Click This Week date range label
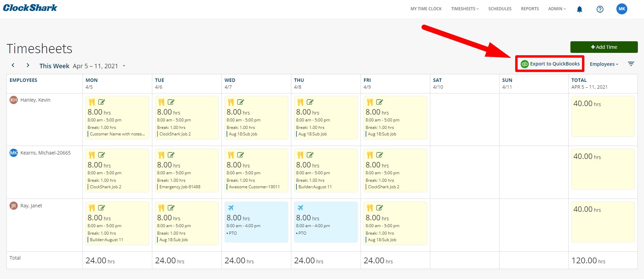This screenshot has height=279, width=644. [55, 66]
